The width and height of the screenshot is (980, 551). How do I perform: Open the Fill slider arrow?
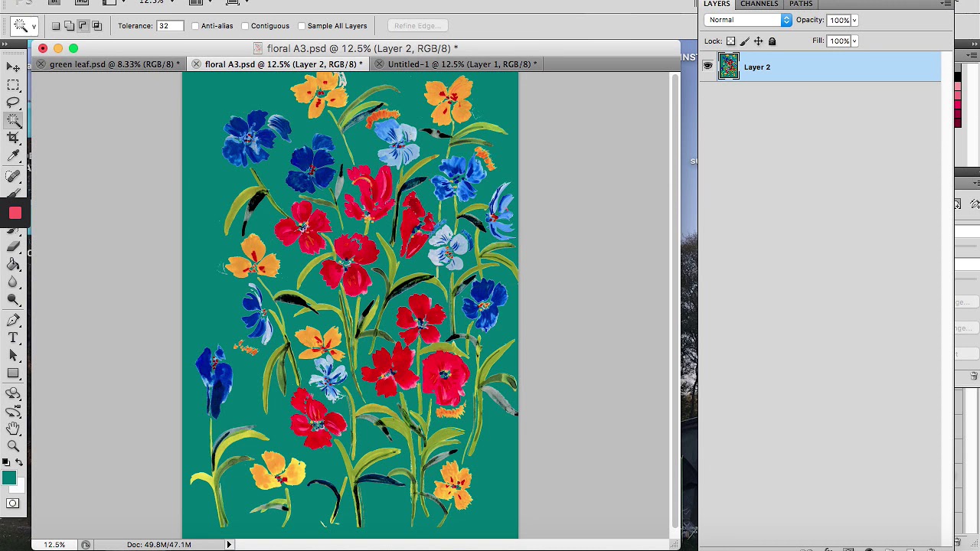point(854,41)
